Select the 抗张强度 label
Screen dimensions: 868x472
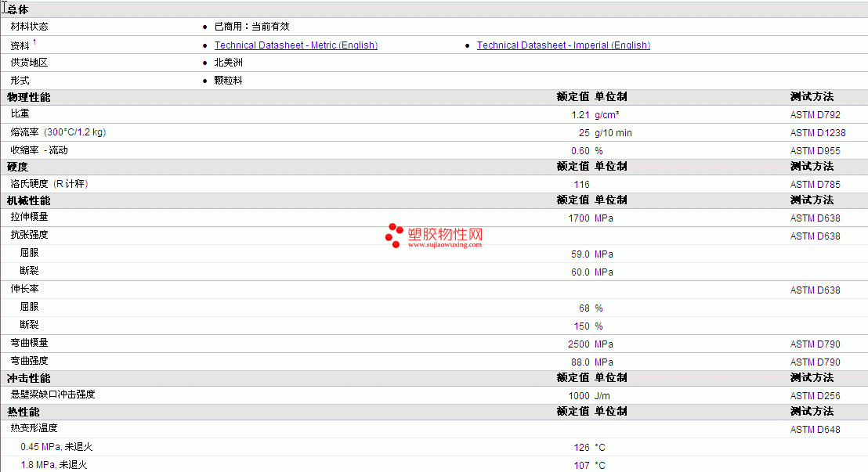tap(29, 235)
